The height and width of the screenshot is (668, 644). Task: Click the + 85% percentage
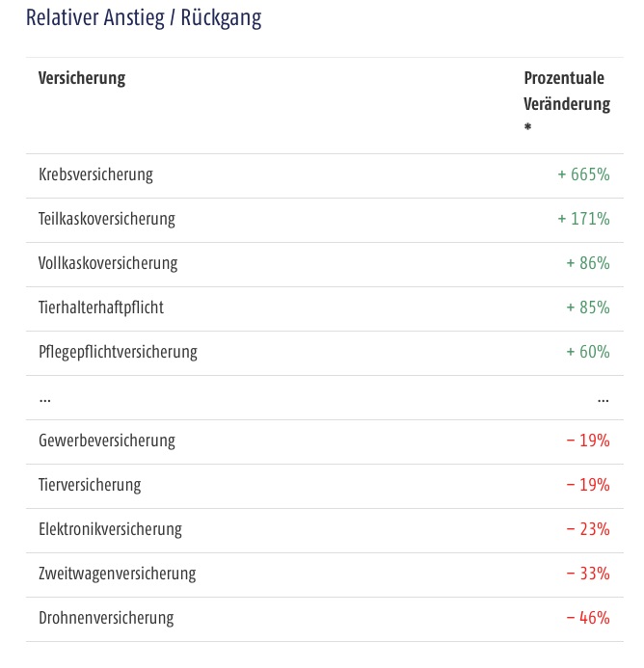(588, 307)
